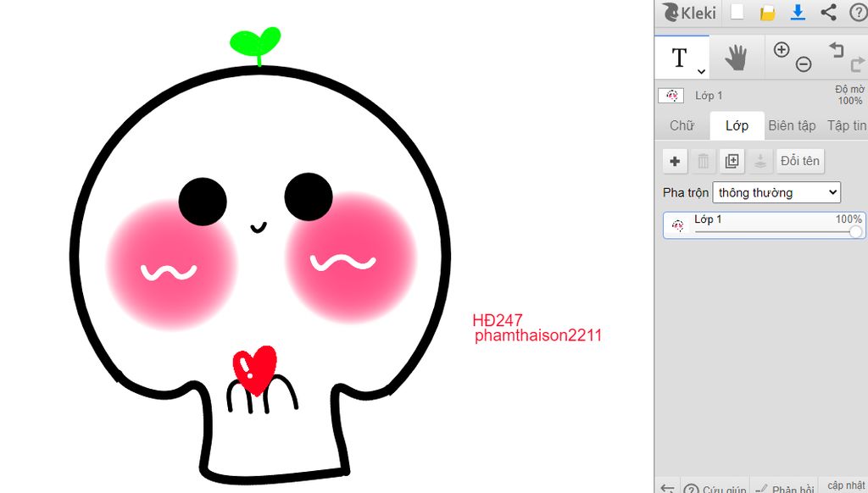Delete the layer with trash icon
Viewport: 868px width, 493px height.
click(703, 161)
